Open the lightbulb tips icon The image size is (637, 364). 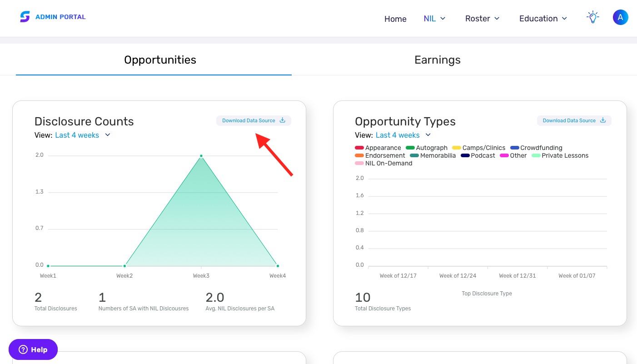pyautogui.click(x=592, y=18)
